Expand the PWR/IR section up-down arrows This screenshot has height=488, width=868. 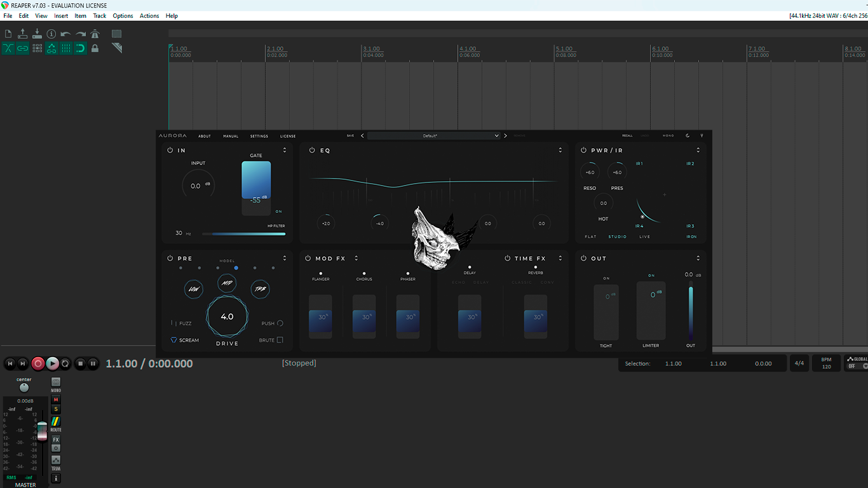pyautogui.click(x=698, y=151)
